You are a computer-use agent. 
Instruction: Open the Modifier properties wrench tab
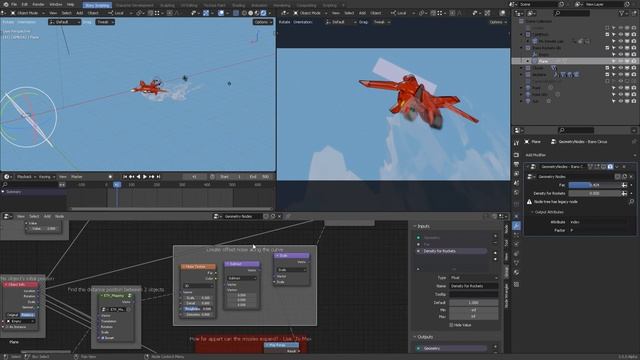click(x=517, y=226)
